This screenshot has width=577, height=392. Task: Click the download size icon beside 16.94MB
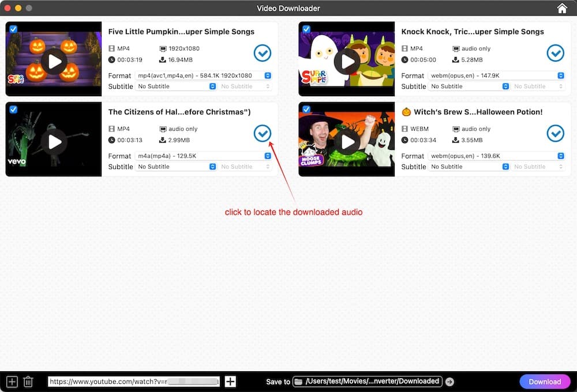pos(162,59)
